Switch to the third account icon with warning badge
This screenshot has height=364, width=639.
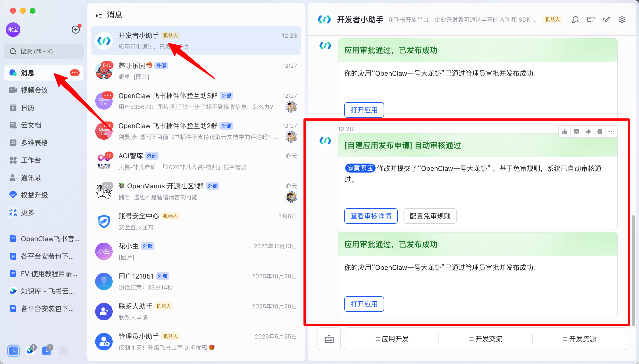pos(47,350)
